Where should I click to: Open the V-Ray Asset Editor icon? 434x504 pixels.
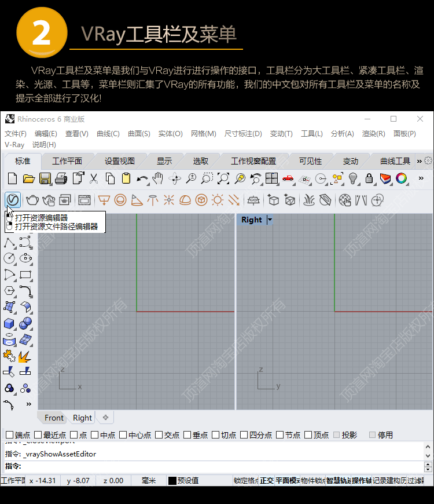click(13, 200)
